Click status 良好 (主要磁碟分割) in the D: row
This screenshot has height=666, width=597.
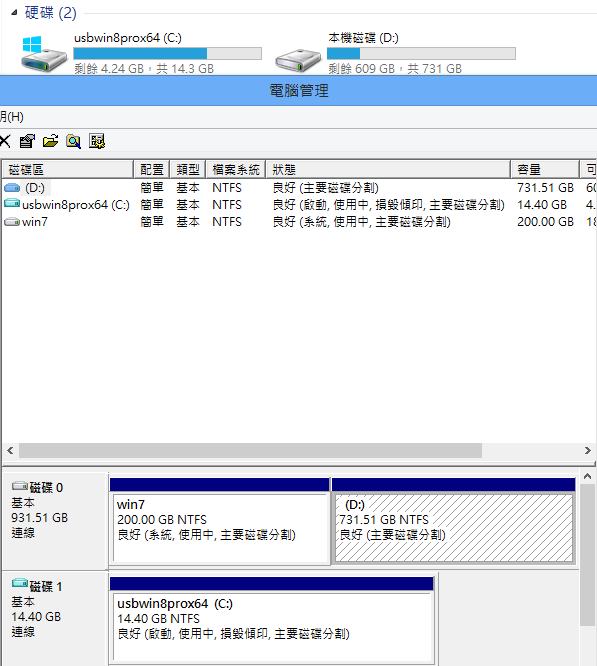325,188
